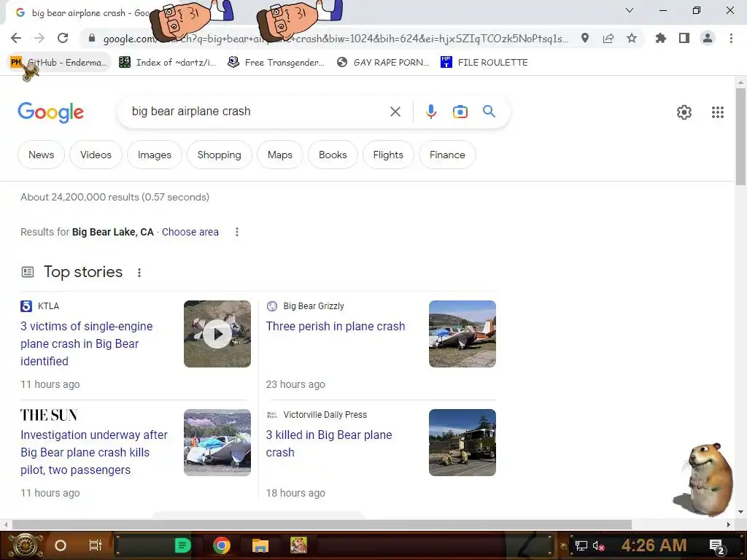Open The Sun investigation underway story

[x=94, y=452]
